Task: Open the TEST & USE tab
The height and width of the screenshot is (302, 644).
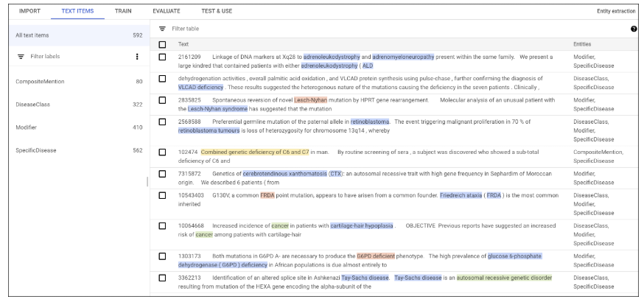Action: coord(217,11)
